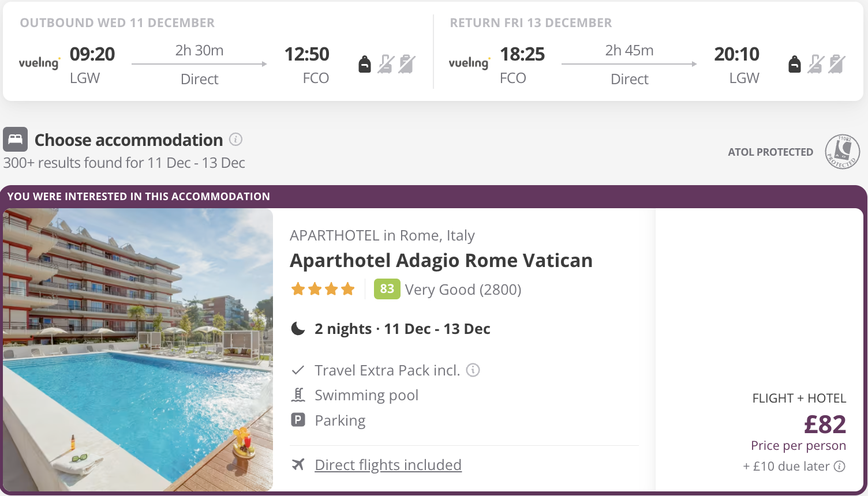Image resolution: width=868 pixels, height=496 pixels.
Task: Click the bed icon beside Choose accommodation
Action: pos(16,140)
